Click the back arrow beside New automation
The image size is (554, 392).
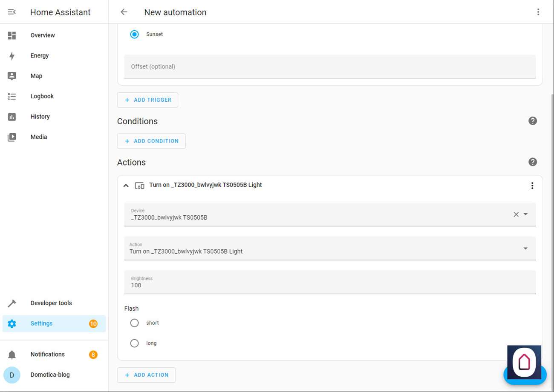pyautogui.click(x=124, y=12)
